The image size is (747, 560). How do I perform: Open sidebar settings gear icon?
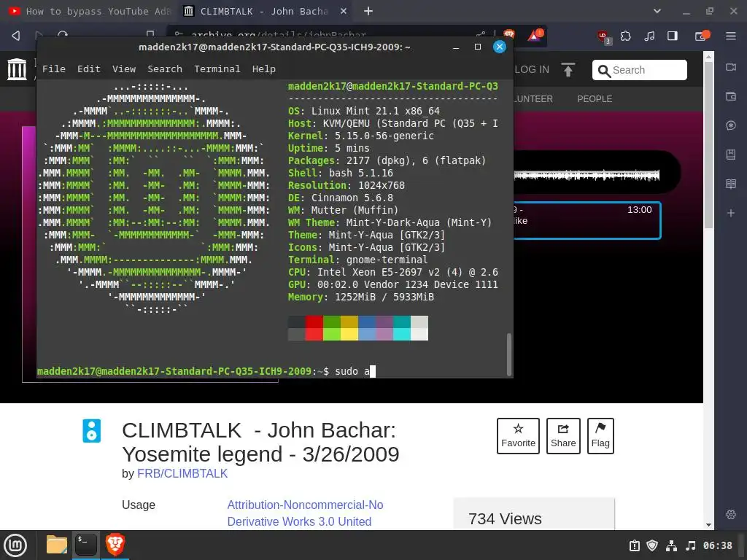pos(731,514)
